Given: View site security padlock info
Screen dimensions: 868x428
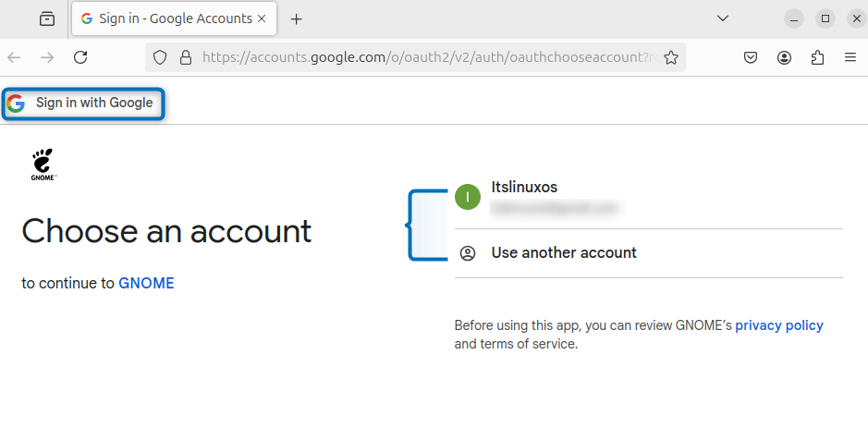Looking at the screenshot, I should (187, 57).
